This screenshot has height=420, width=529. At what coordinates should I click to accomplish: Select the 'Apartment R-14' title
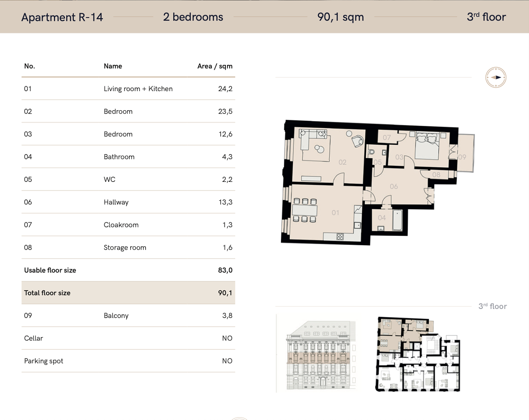[62, 17]
